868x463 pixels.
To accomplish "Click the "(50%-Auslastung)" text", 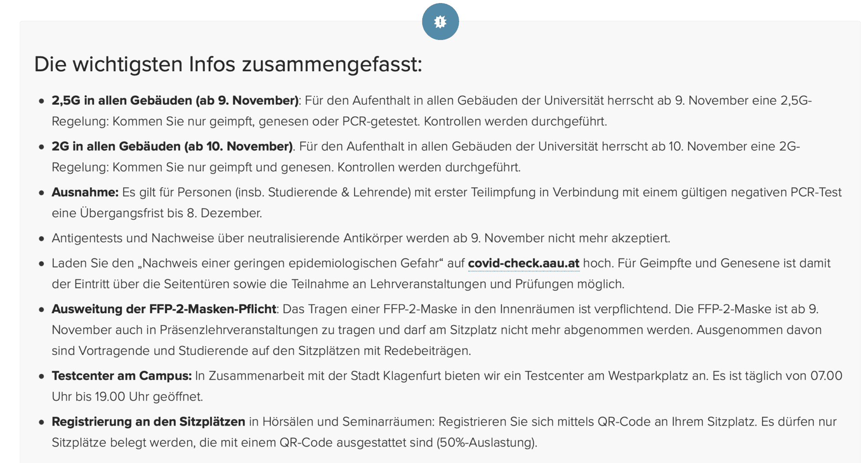I will coord(487,443).
